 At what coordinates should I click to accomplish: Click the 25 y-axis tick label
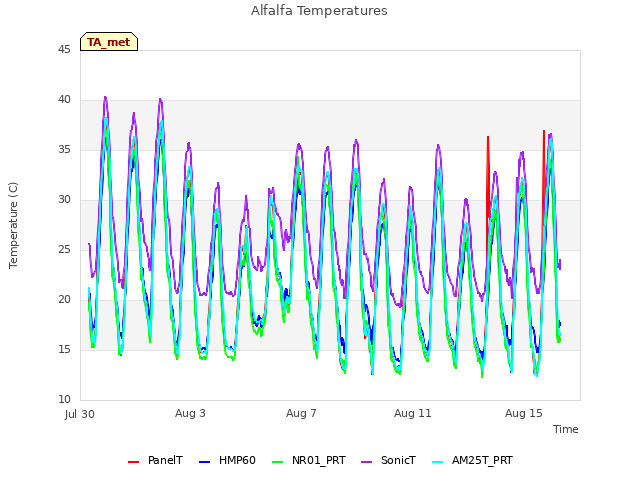click(64, 250)
